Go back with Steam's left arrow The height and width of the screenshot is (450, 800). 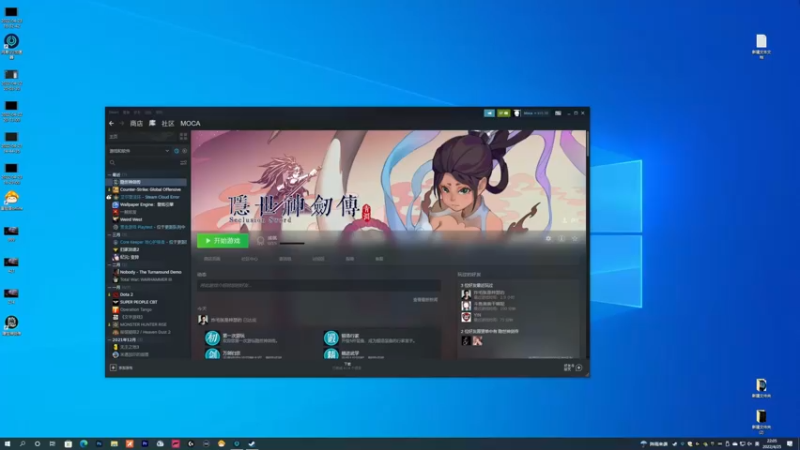(x=111, y=123)
